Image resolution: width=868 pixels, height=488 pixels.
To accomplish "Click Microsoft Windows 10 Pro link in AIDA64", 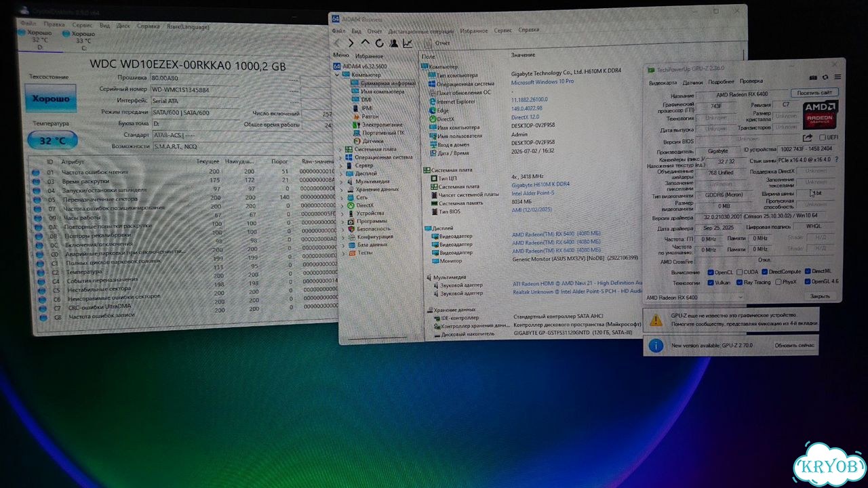I will (542, 81).
